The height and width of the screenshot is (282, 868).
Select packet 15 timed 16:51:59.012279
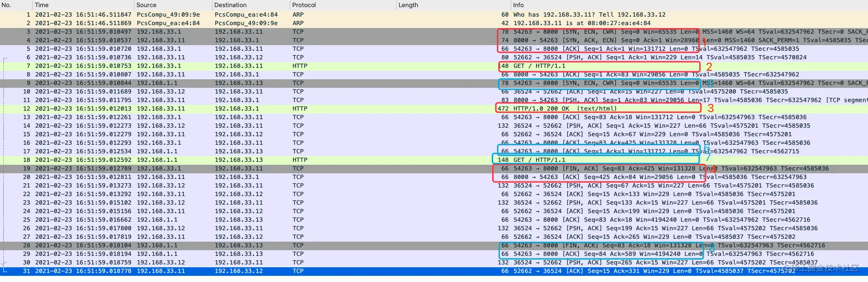(x=434, y=134)
